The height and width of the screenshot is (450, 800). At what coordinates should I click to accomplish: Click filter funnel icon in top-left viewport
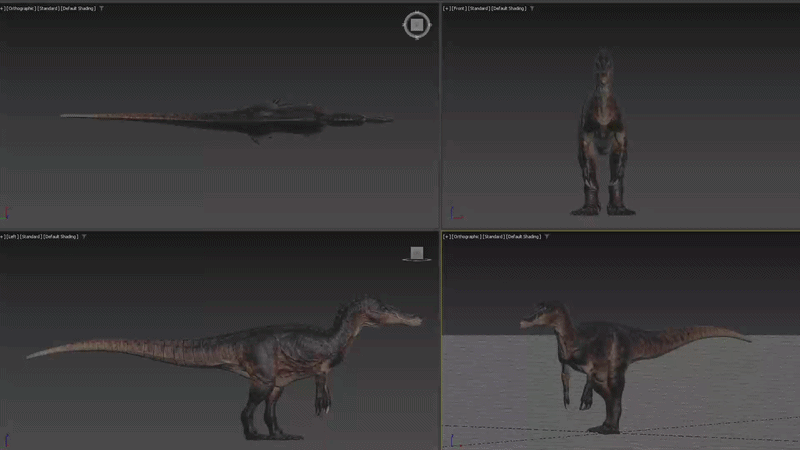(x=101, y=8)
